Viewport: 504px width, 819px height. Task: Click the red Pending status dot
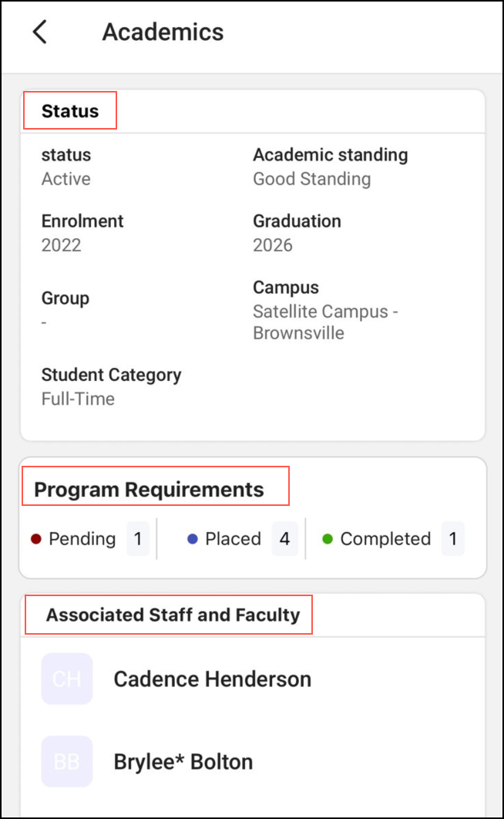click(x=37, y=538)
